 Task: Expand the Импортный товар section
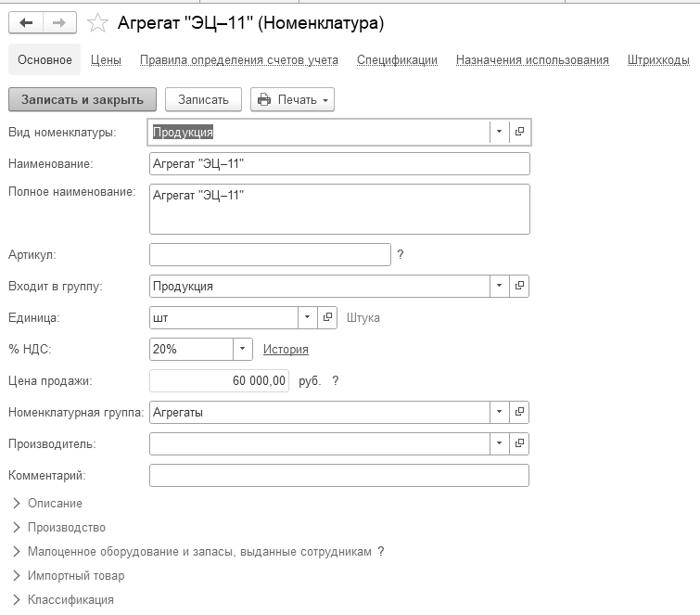[69, 576]
